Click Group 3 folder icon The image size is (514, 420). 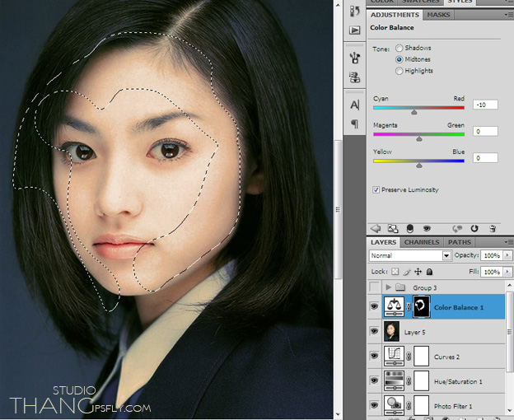tap(400, 287)
